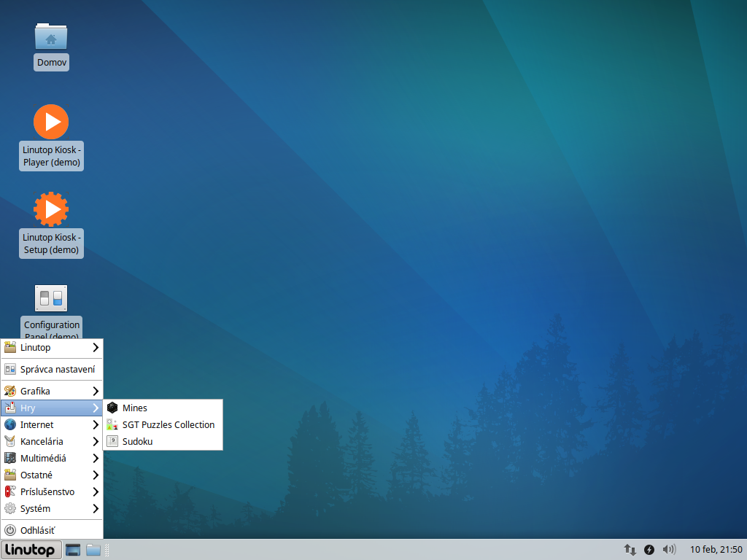Click the Príslušenstvo menu label

point(47,492)
